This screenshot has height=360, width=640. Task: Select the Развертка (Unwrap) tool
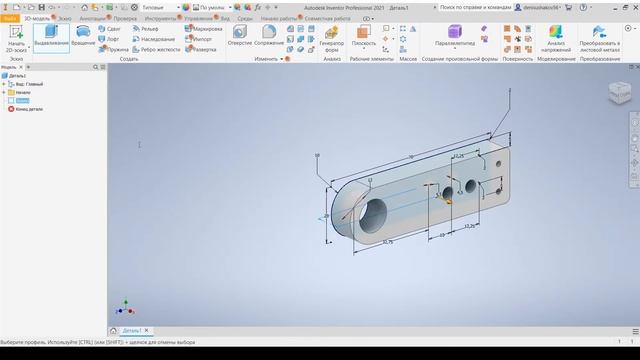point(200,49)
